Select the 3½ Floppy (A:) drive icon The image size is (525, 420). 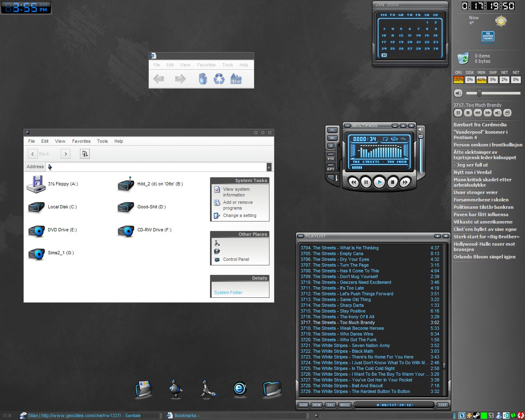pos(36,184)
